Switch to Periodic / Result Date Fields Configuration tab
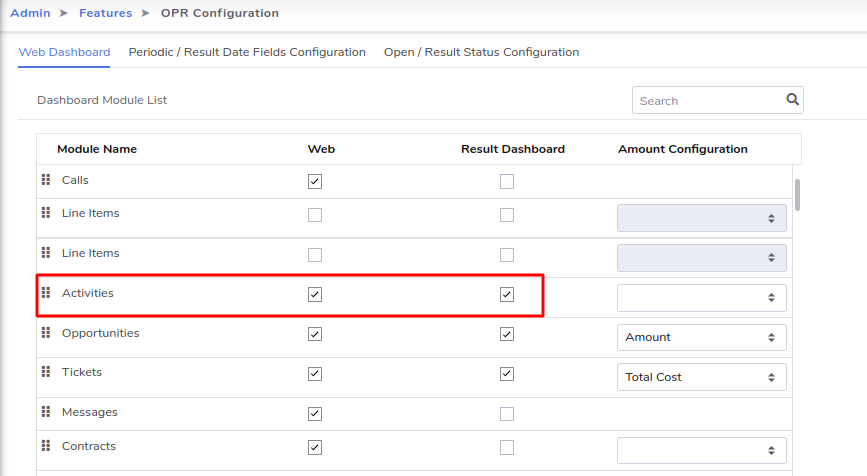867x476 pixels. 247,52
